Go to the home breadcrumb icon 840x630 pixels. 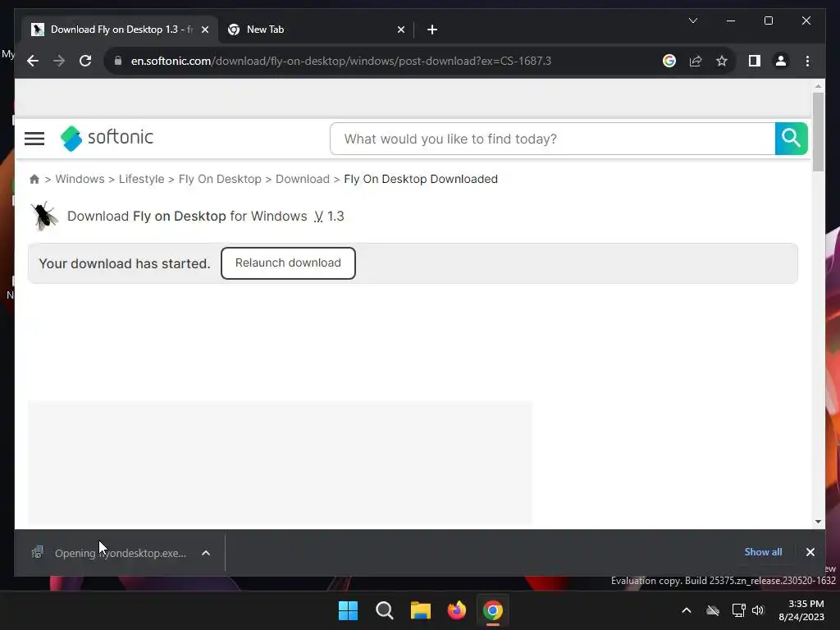click(x=34, y=179)
